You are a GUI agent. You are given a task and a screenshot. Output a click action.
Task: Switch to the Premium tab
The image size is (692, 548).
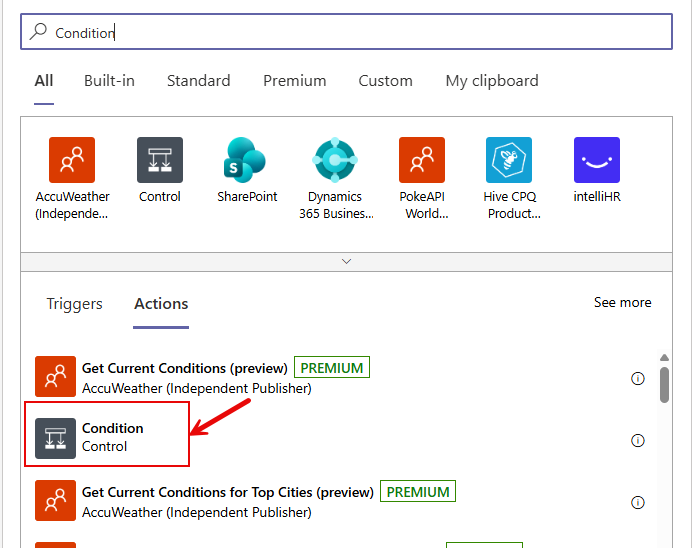click(294, 81)
